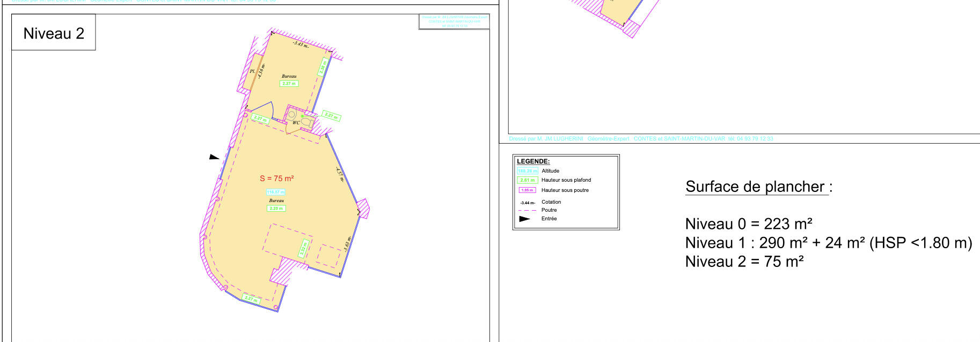Click the red S = 75 m² label
Viewport: 980px width, 342px height.
276,179
